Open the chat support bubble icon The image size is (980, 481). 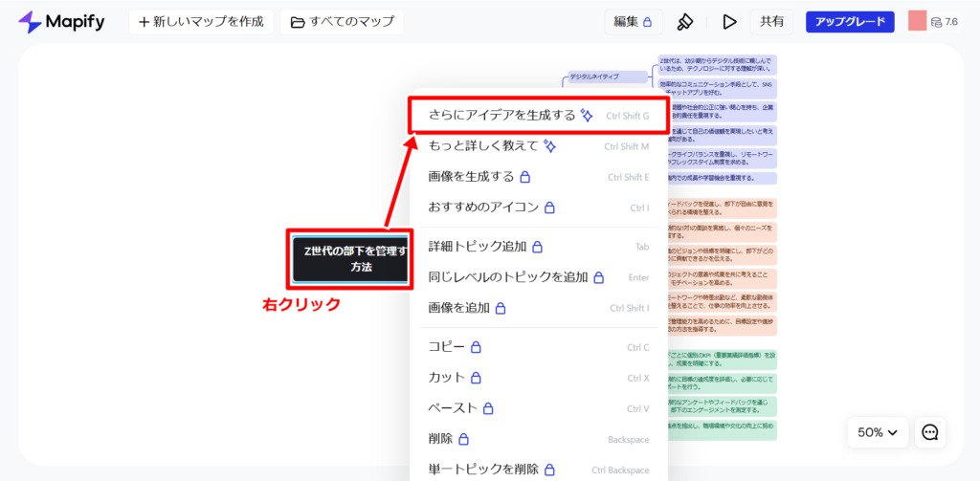(x=930, y=432)
